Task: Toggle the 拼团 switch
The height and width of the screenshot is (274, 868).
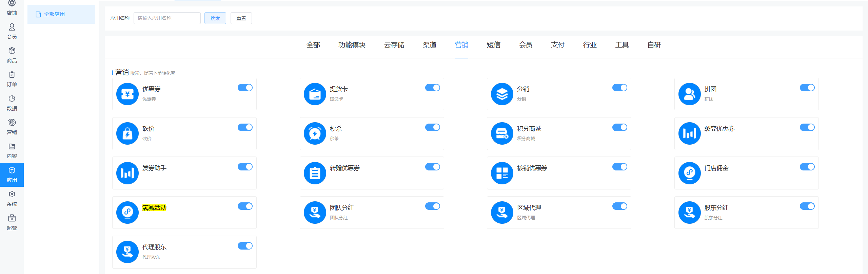Action: [x=807, y=88]
